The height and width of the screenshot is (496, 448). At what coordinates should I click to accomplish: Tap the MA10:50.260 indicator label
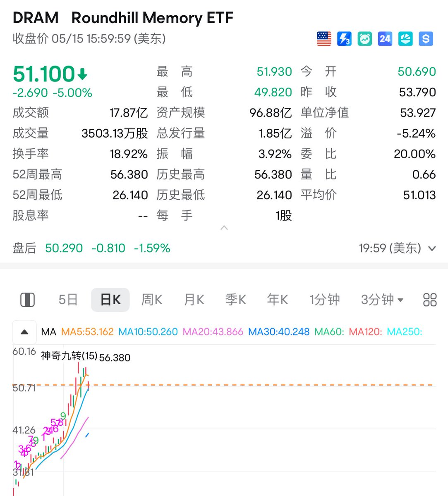tap(148, 332)
